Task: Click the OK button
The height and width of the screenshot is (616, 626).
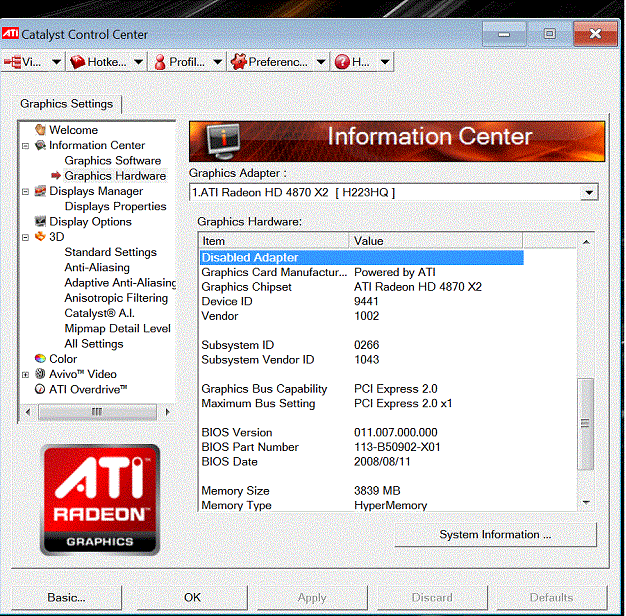Action: (x=192, y=597)
